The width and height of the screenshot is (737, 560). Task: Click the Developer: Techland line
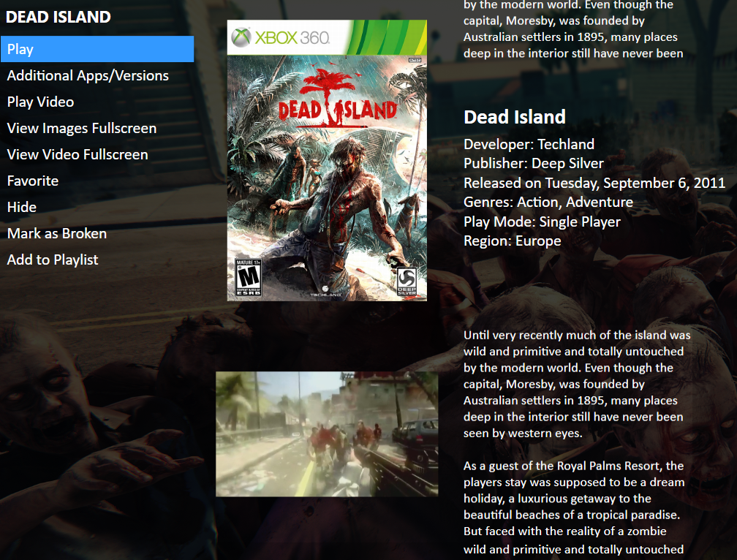(529, 144)
